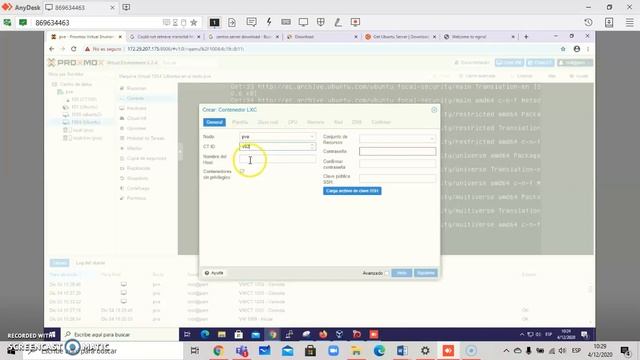Click Chrome back arrow in remote browser
This screenshot has height=360, width=640.
tap(52, 49)
